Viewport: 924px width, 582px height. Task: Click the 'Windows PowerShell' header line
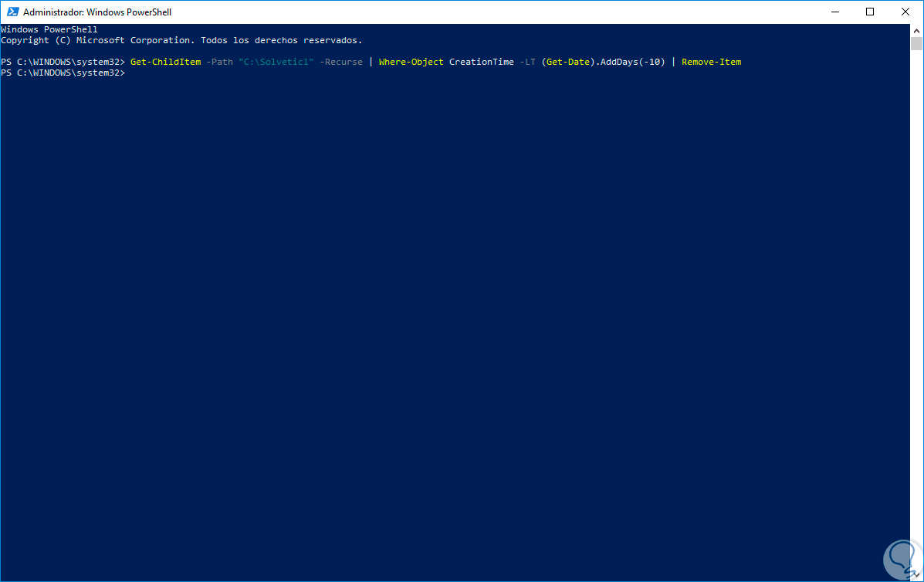49,29
